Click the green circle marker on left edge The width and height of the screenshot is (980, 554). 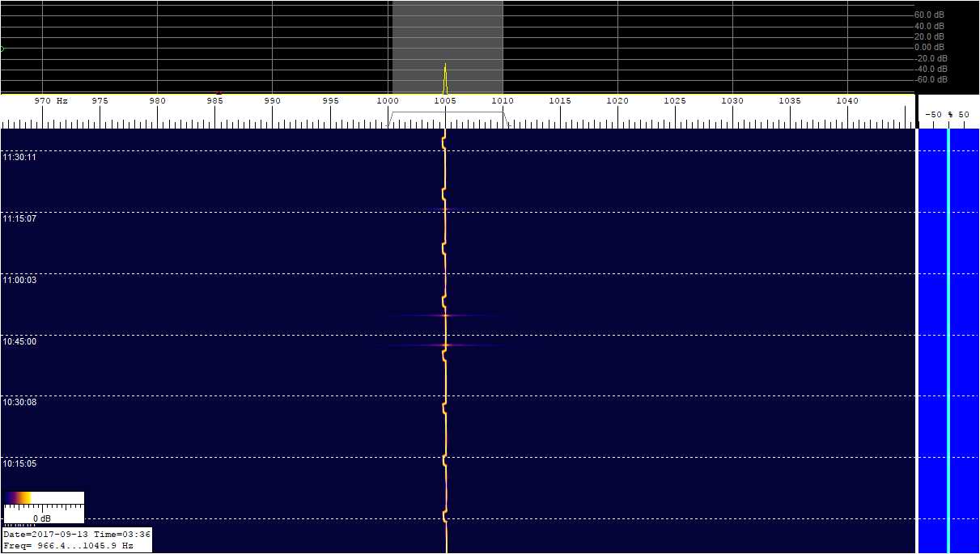2,49
